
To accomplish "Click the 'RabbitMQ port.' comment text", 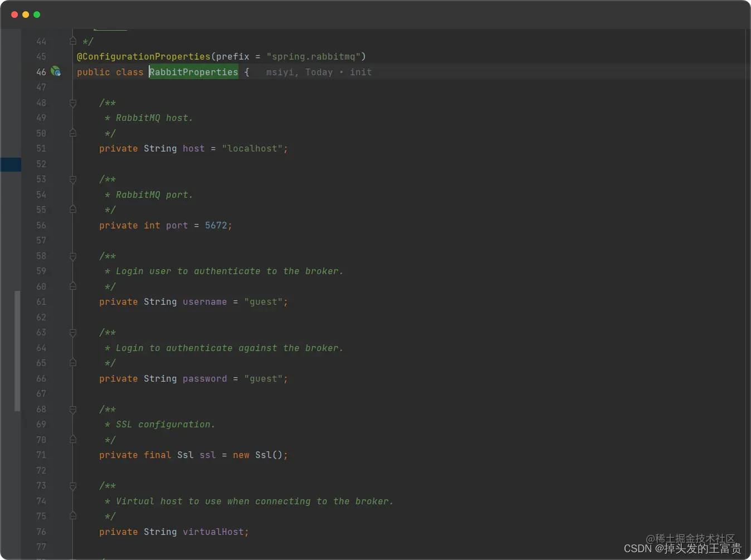I will tap(154, 194).
